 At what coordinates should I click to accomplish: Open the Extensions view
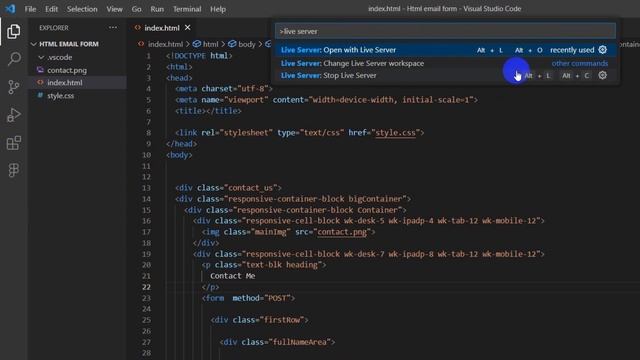13,143
